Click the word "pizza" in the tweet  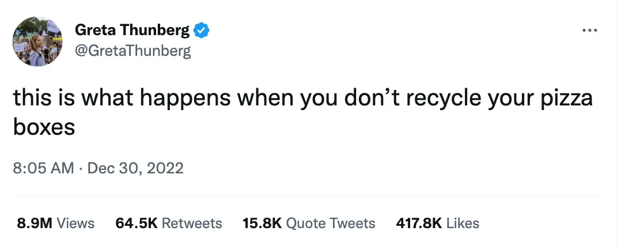(567, 99)
